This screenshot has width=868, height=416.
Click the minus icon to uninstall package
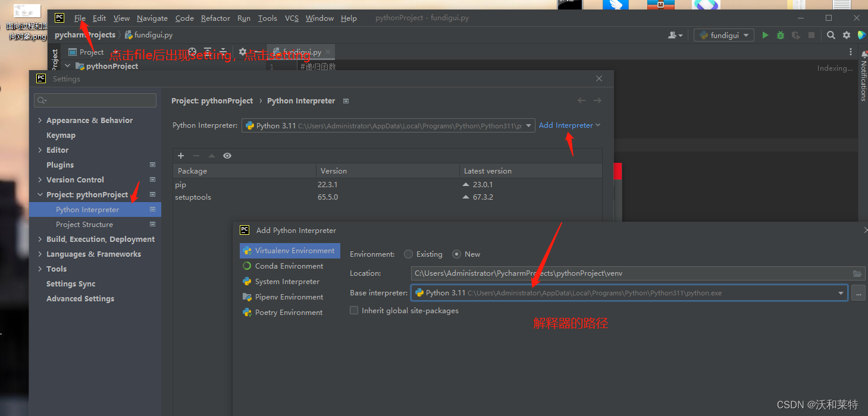click(196, 156)
